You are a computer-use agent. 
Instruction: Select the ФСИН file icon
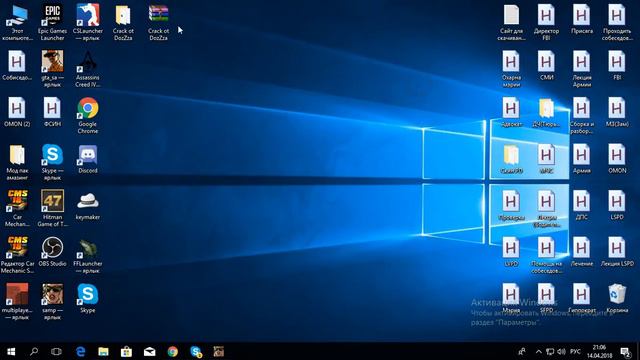52,112
